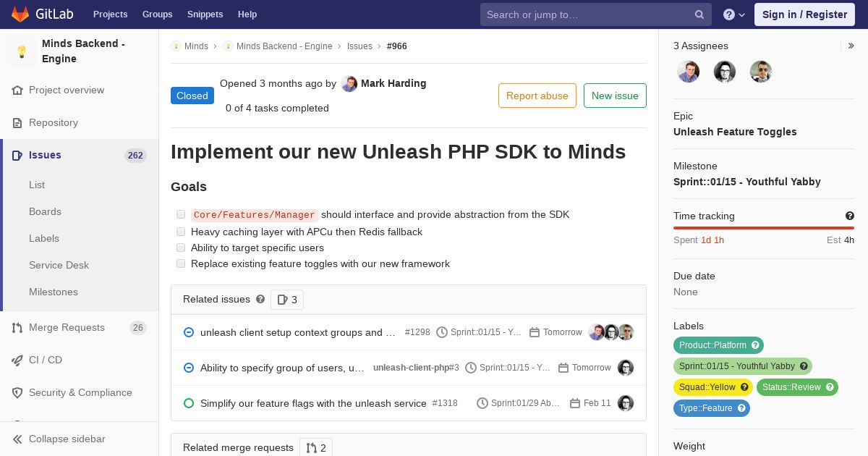Click the CI / CD rocket icon
This screenshot has height=456, width=868.
[x=17, y=360]
